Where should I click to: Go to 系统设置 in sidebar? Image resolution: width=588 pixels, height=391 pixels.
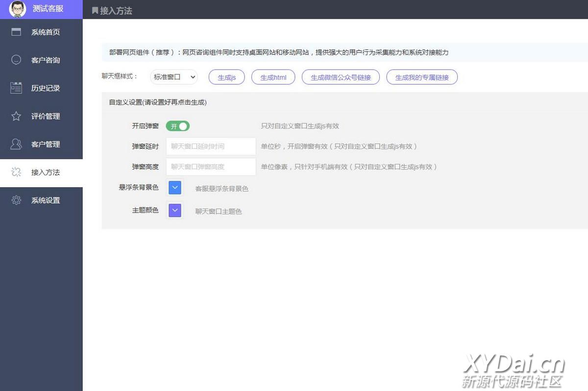(x=45, y=200)
